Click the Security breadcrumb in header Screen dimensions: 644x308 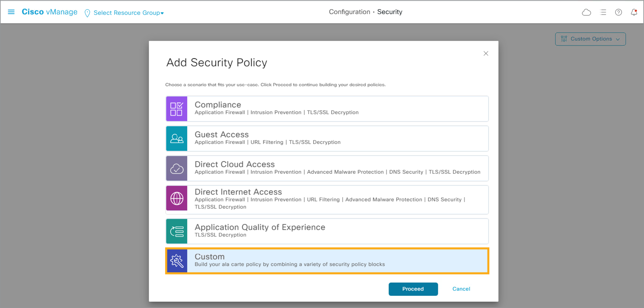coord(390,12)
